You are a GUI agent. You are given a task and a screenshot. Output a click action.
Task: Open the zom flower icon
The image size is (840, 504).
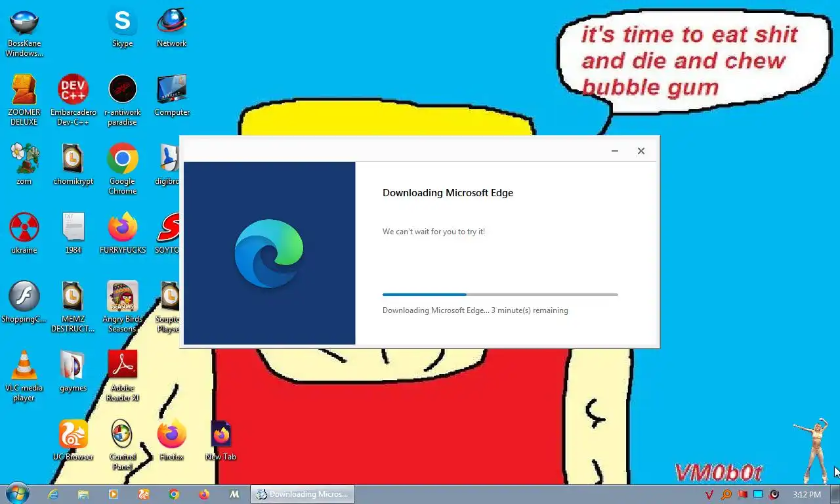tap(24, 164)
